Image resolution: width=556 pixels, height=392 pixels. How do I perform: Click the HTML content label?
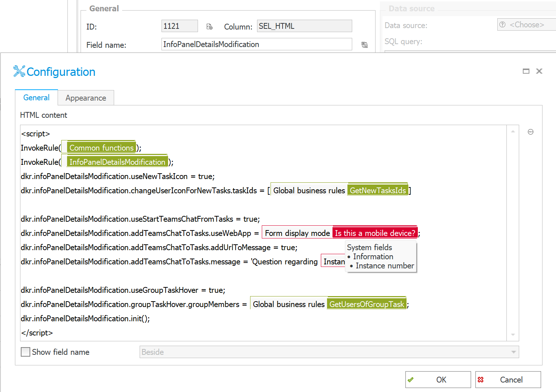(x=43, y=115)
